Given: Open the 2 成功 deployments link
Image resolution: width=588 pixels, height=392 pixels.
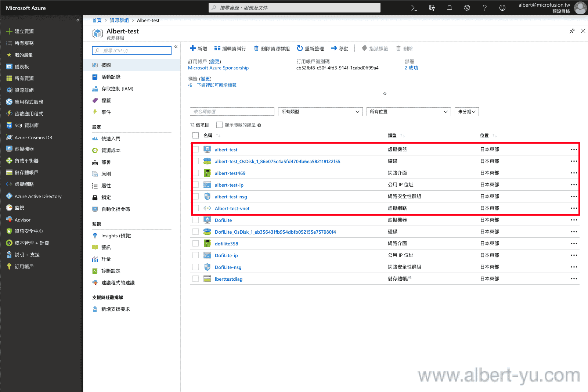Looking at the screenshot, I should click(411, 68).
